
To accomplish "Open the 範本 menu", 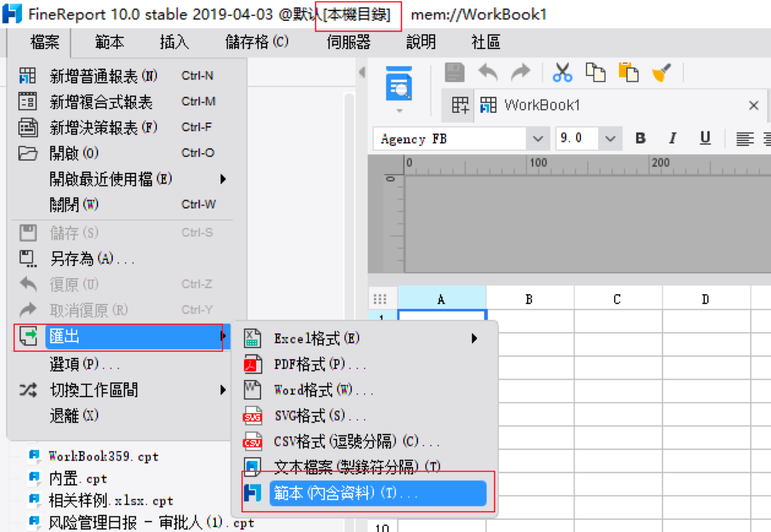I will [x=109, y=42].
